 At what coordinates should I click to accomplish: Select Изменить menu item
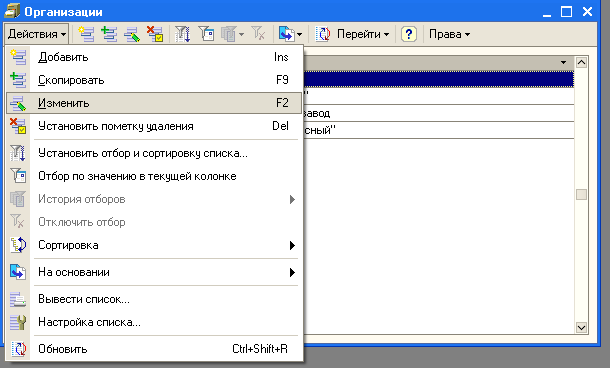[154, 103]
